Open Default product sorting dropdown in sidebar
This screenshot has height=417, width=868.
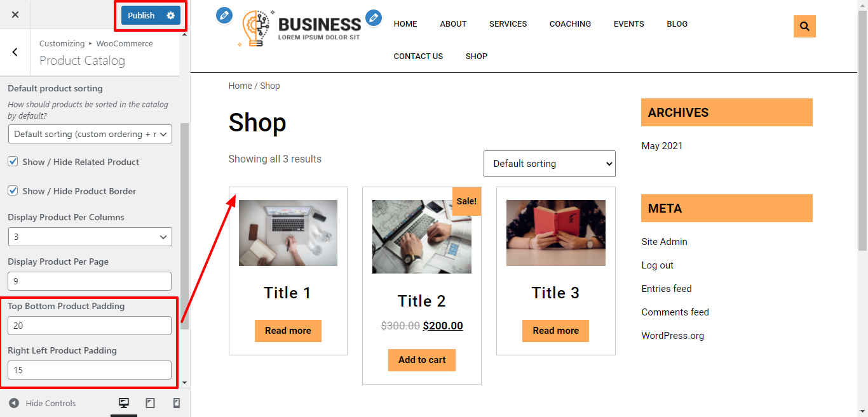point(90,134)
